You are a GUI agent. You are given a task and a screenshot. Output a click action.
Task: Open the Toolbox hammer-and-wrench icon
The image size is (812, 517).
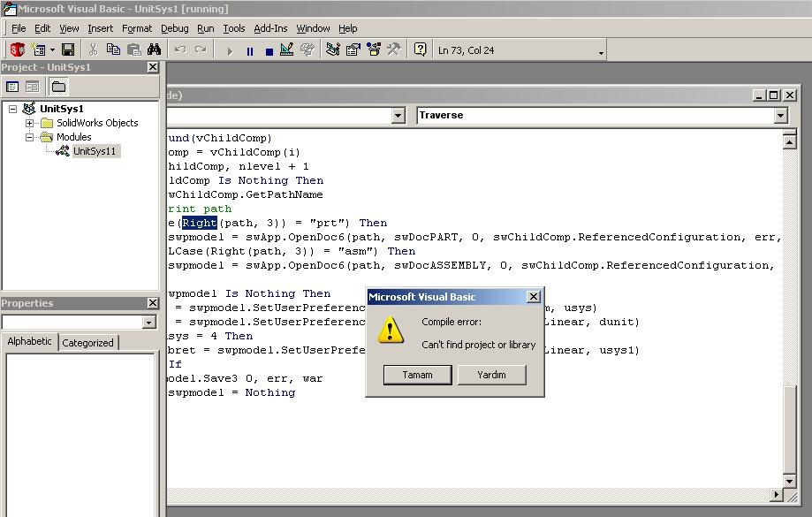[x=393, y=49]
